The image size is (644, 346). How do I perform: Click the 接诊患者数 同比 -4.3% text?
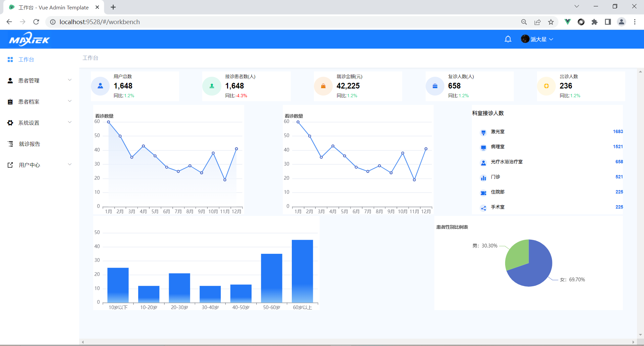click(236, 96)
